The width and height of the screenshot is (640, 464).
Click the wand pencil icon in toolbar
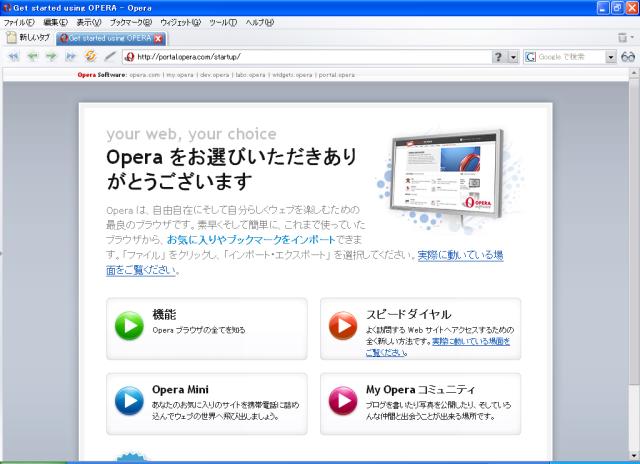point(110,56)
